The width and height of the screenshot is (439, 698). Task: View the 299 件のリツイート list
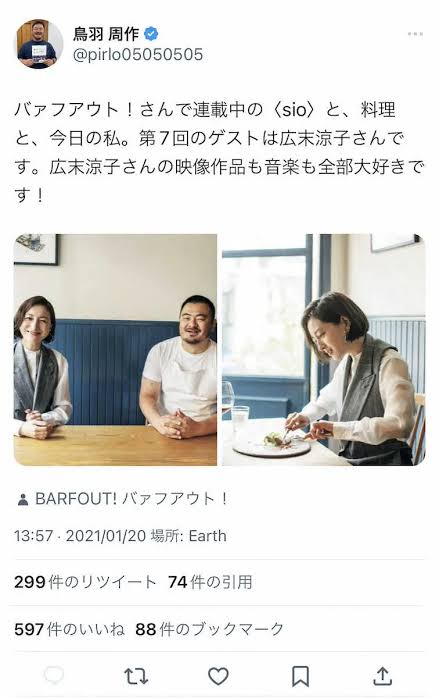(x=85, y=582)
